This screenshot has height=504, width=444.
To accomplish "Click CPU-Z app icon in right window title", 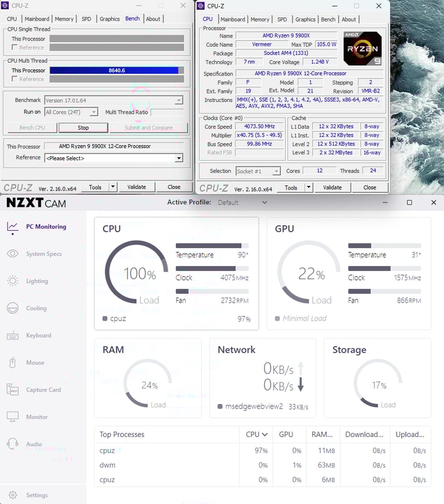I will tap(201, 6).
